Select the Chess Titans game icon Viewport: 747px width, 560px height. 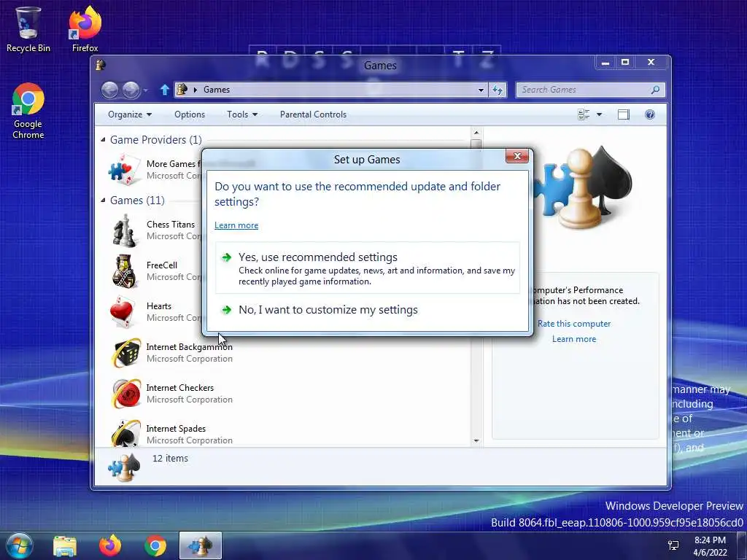(124, 230)
